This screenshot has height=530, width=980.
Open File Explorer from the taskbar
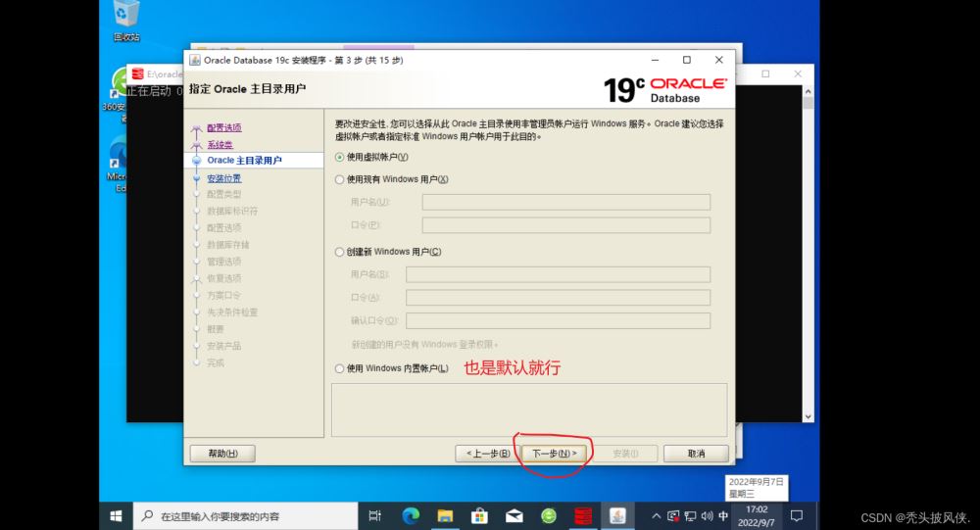[445, 515]
